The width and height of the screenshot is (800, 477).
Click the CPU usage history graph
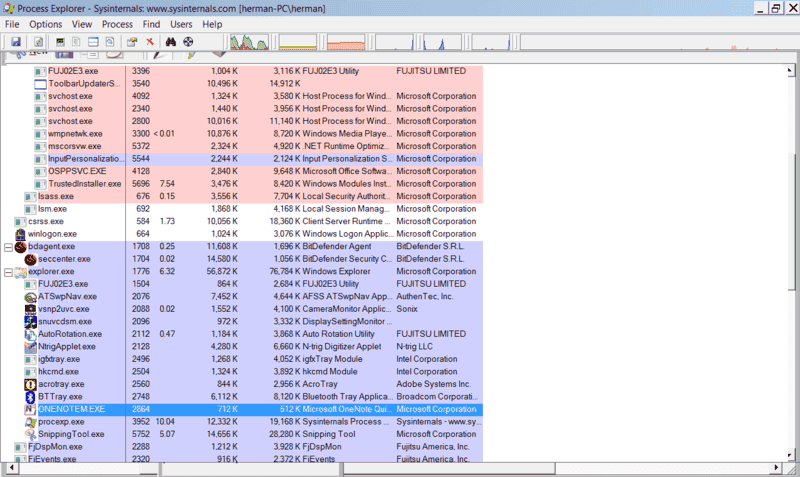[250, 42]
